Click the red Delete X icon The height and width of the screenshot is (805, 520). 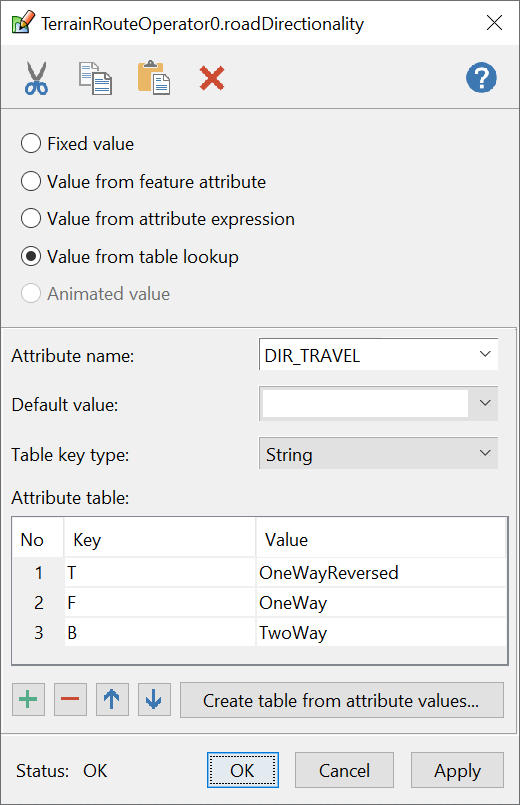pos(212,78)
